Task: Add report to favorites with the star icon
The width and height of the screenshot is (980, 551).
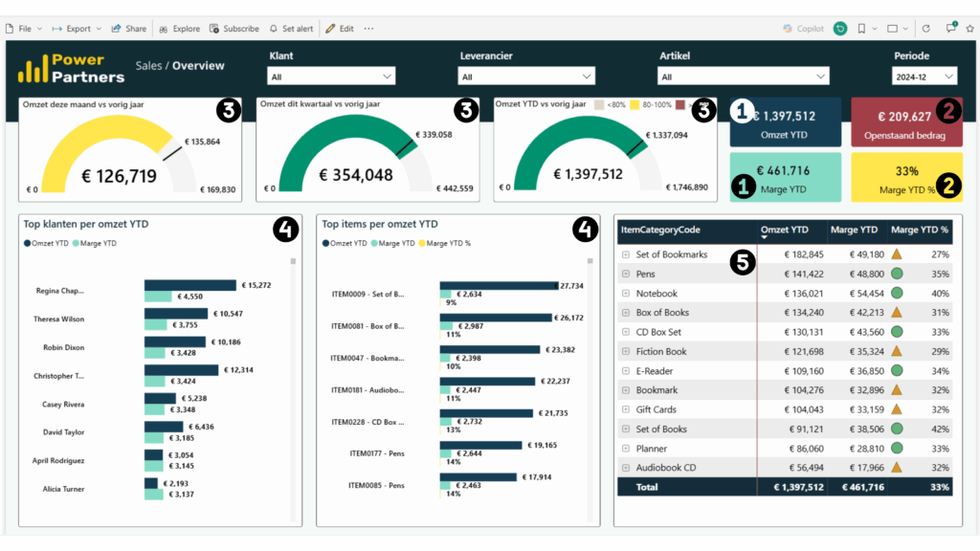Action: [x=969, y=28]
